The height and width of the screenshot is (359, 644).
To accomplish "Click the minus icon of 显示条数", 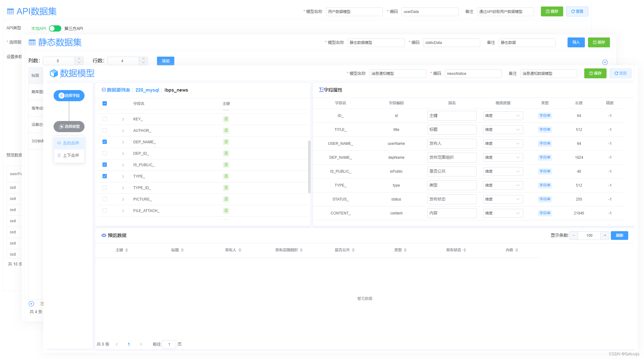I will coord(574,236).
